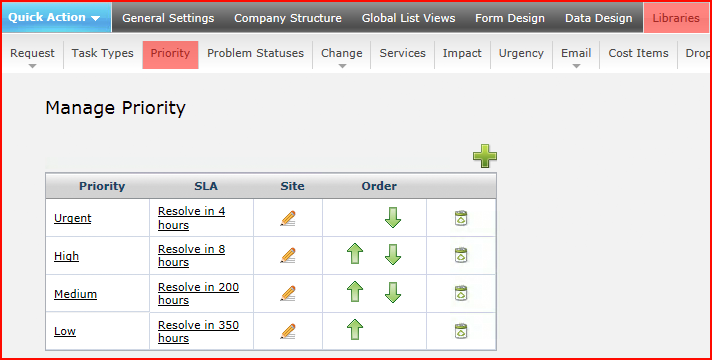Go to the Cost Items tab
The width and height of the screenshot is (712, 360).
point(638,53)
